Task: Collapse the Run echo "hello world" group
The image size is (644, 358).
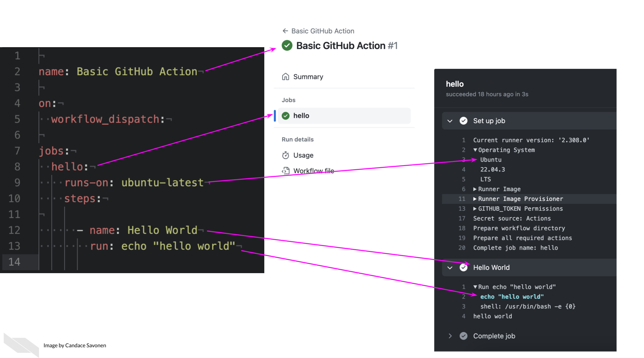Action: [x=475, y=287]
